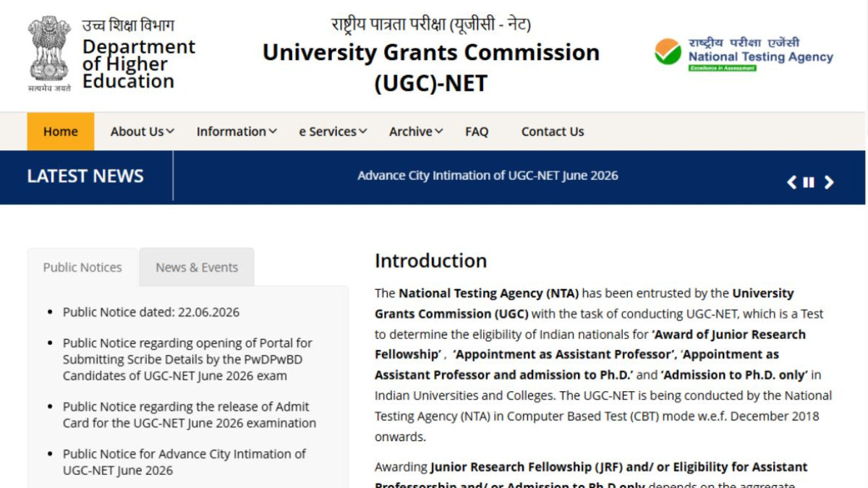
Task: Open Advance City Intimation public notice
Action: pos(184,462)
